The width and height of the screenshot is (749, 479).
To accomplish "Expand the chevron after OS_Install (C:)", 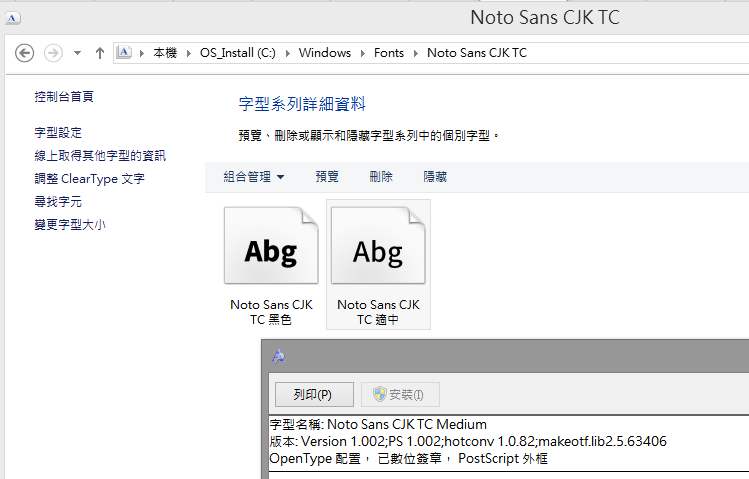I will pos(288,53).
